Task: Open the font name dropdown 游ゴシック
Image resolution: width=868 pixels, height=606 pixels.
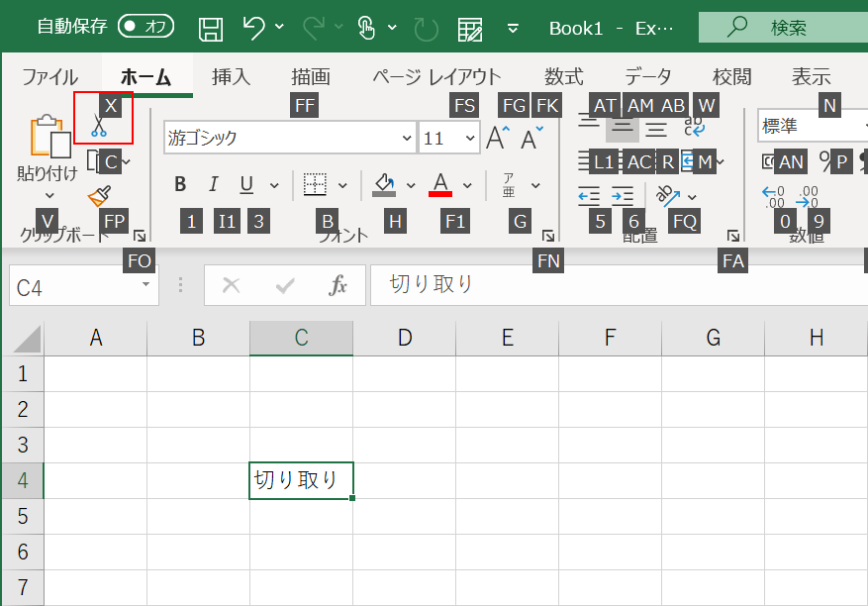Action: pos(407,138)
